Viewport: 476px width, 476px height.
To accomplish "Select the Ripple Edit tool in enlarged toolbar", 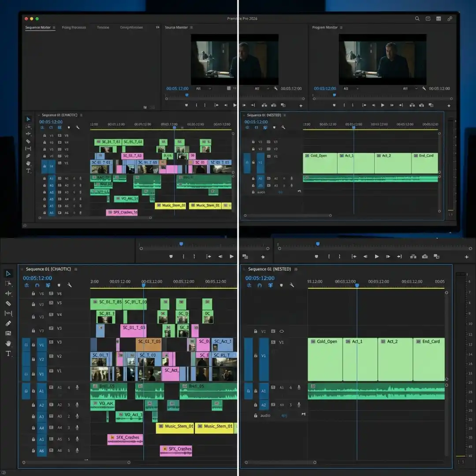I will point(8,293).
